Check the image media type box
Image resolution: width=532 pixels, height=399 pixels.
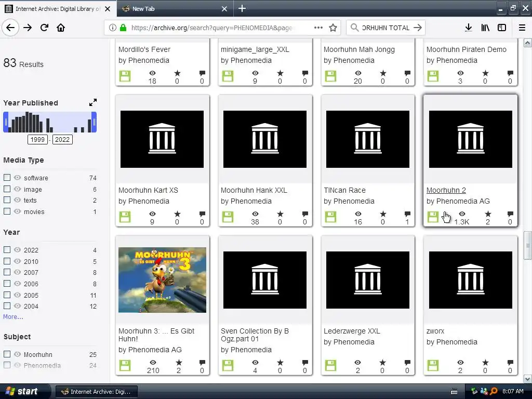(x=7, y=189)
